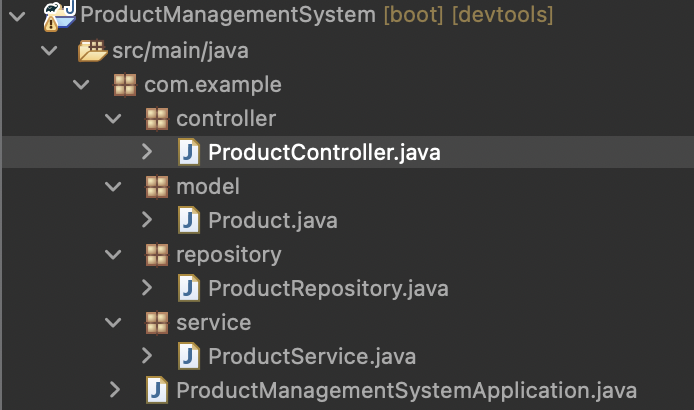Screen dimensions: 694x410
Task: Click the model package icon
Action: point(157,187)
